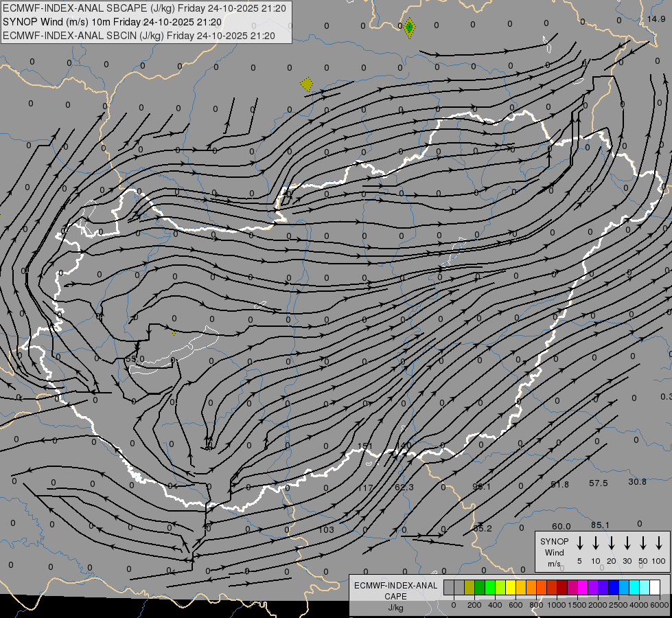Pick the olive swatch in the CAPE scale
Viewport: 672px width, 618px height.
tap(470, 587)
